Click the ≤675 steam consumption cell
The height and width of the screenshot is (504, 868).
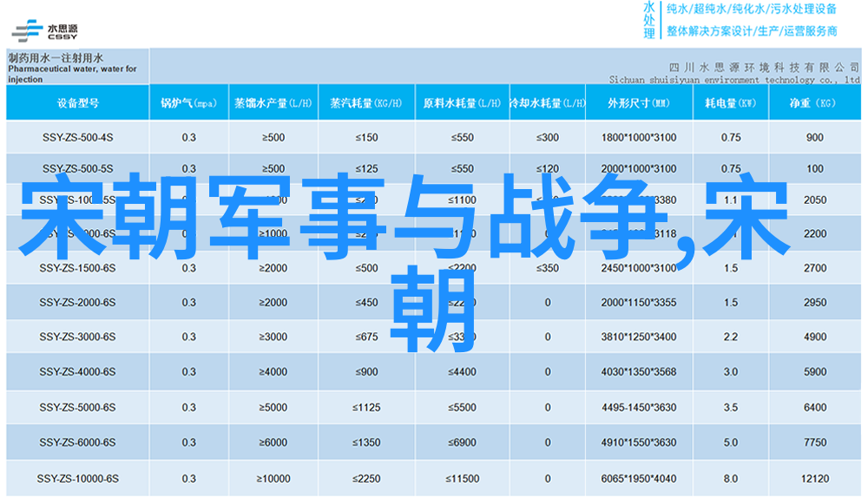click(366, 337)
